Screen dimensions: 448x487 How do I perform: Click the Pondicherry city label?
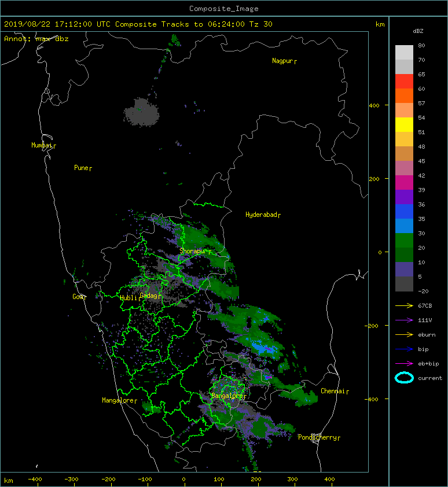[317, 437]
